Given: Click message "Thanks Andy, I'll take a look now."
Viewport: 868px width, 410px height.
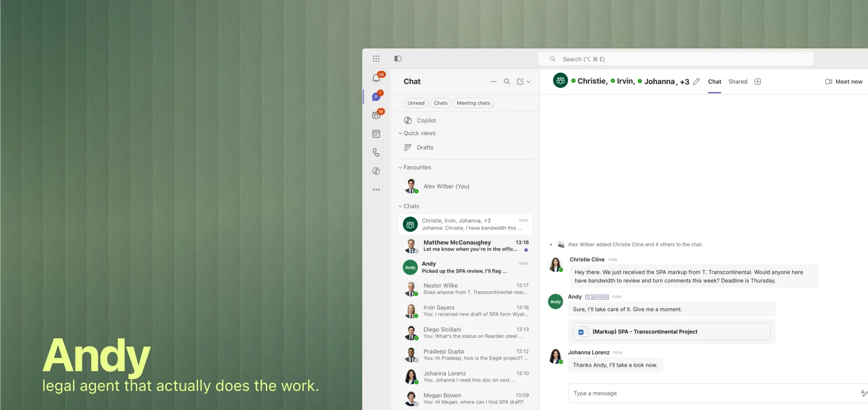Looking at the screenshot, I should (x=615, y=365).
